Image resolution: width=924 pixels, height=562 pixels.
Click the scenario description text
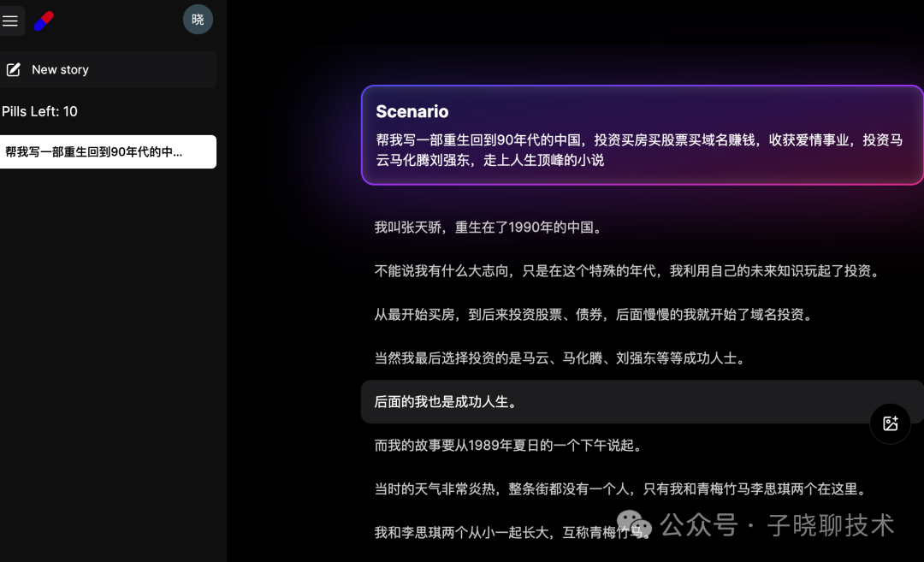point(639,150)
